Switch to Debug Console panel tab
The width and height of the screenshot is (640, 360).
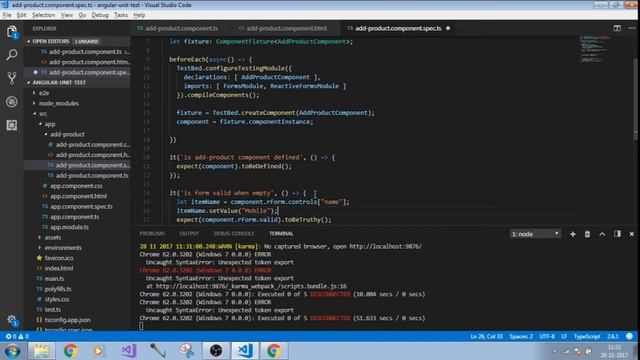(234, 234)
